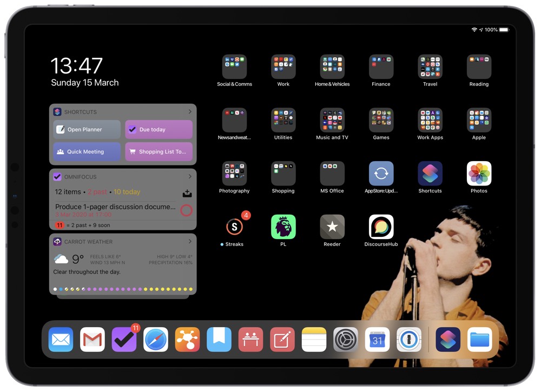Open the Games folder

coord(381,121)
